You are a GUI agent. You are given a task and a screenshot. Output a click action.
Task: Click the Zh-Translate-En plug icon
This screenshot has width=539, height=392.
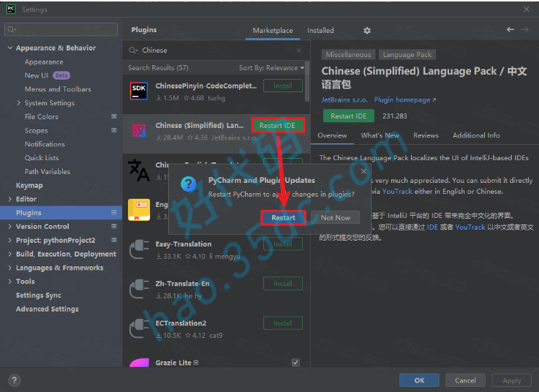[x=139, y=289]
